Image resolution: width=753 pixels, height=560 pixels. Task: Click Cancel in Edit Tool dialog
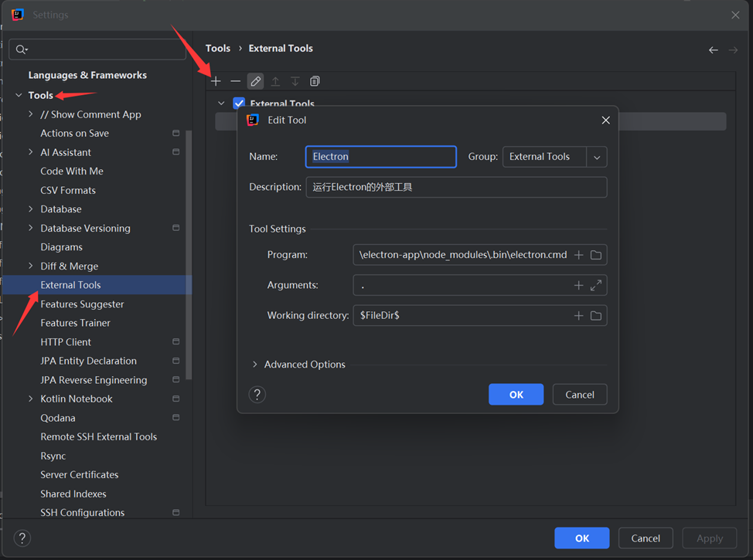(x=579, y=394)
